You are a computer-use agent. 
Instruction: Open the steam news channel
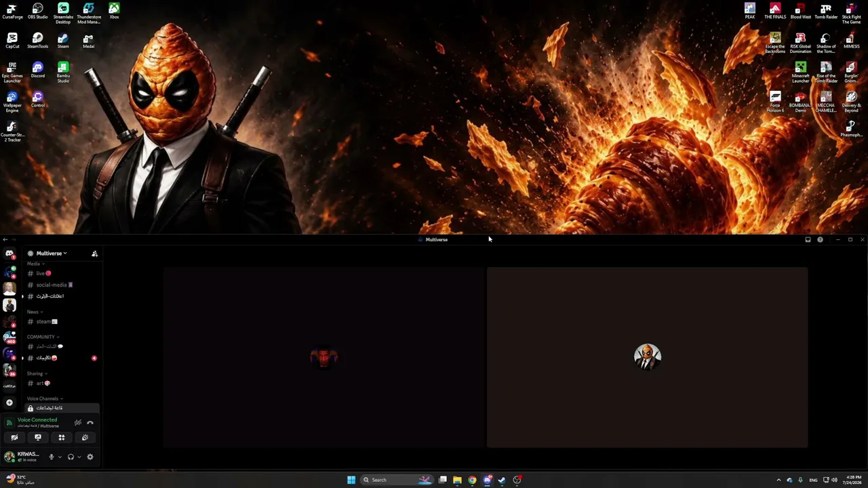62,321
